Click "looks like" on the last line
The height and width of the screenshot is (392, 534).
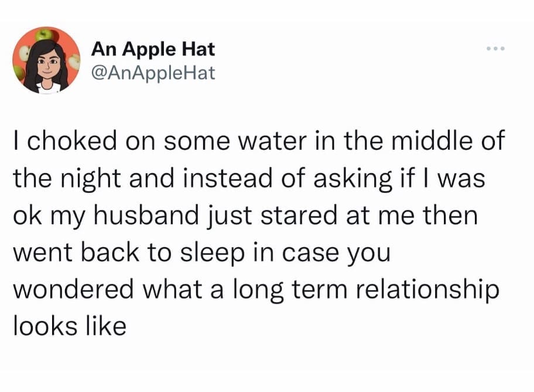click(70, 326)
